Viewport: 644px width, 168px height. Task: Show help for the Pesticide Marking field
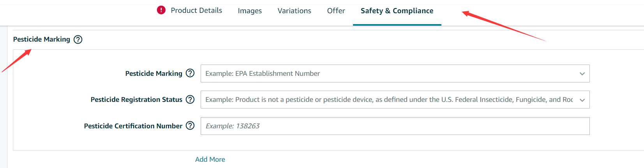coord(190,73)
